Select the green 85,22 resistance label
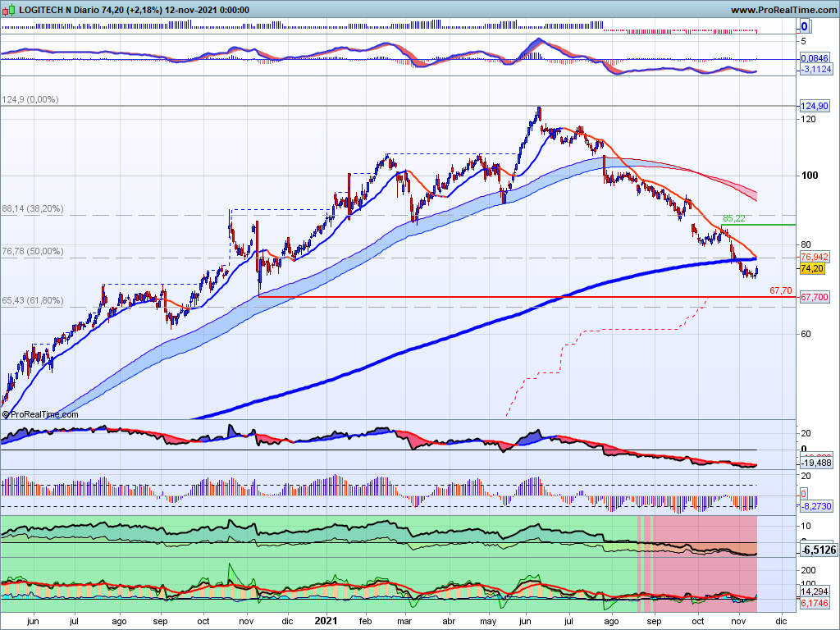This screenshot has width=840, height=630. [734, 218]
